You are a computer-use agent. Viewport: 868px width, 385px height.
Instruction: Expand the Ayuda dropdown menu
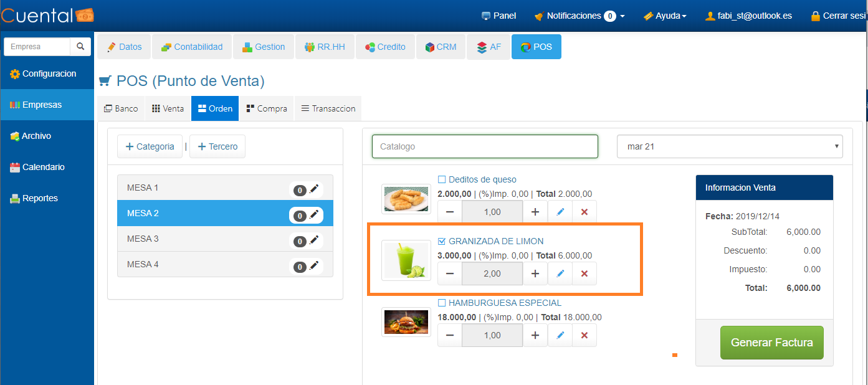665,16
